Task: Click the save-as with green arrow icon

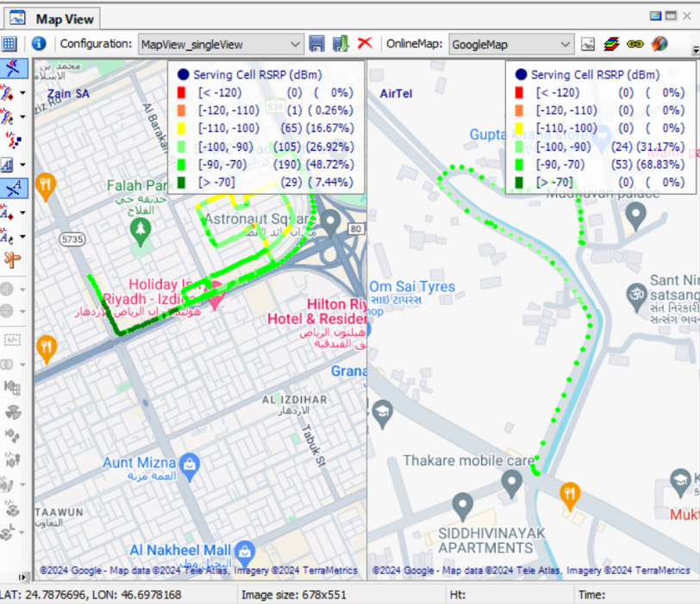Action: [x=341, y=44]
